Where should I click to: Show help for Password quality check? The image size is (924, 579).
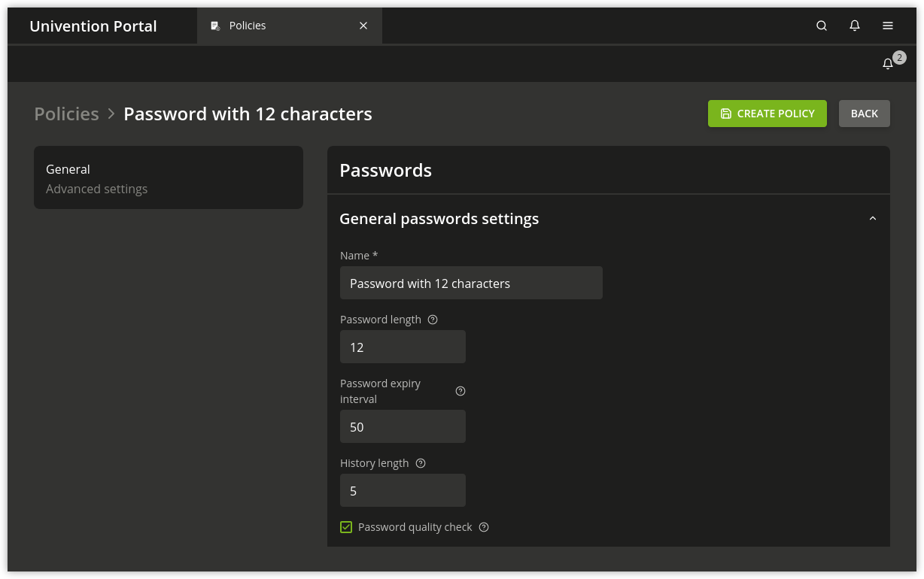484,527
